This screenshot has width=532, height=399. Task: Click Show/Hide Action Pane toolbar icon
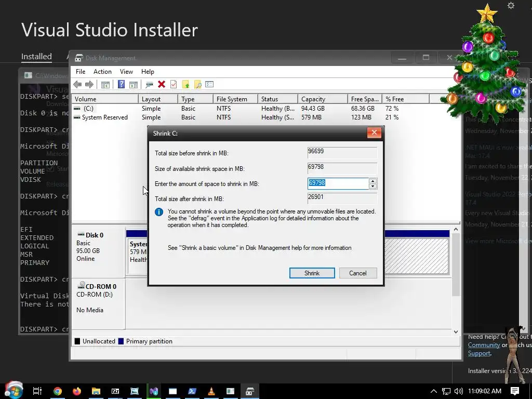click(x=134, y=85)
